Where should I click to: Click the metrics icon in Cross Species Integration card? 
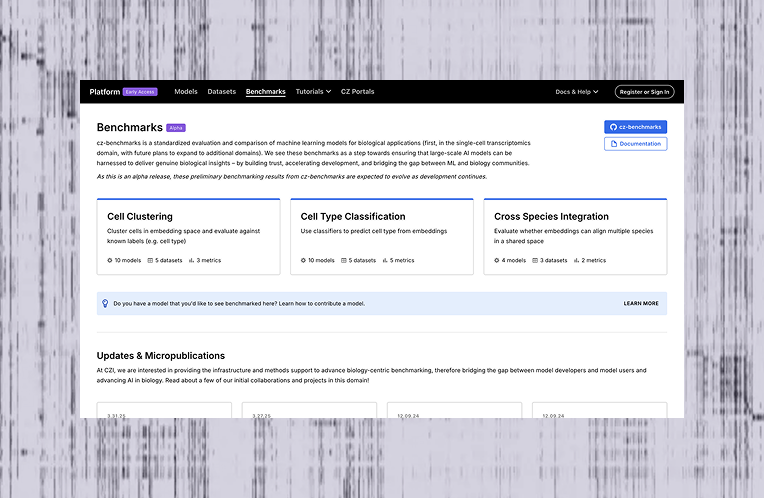pos(577,260)
